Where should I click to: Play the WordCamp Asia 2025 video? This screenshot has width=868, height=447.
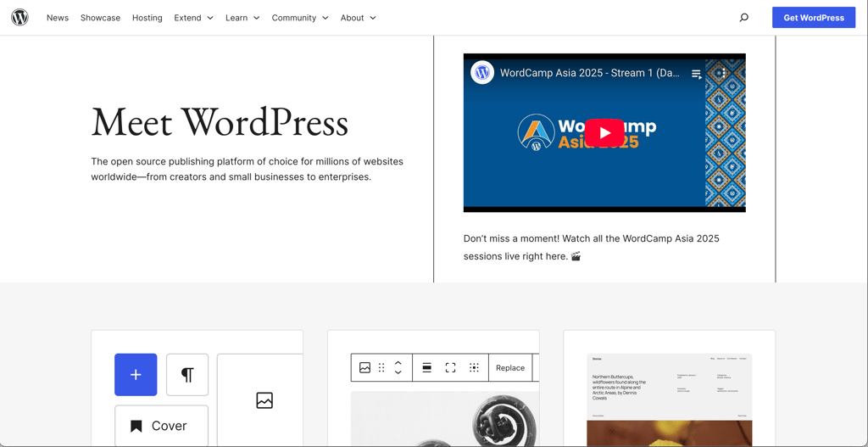pyautogui.click(x=604, y=132)
